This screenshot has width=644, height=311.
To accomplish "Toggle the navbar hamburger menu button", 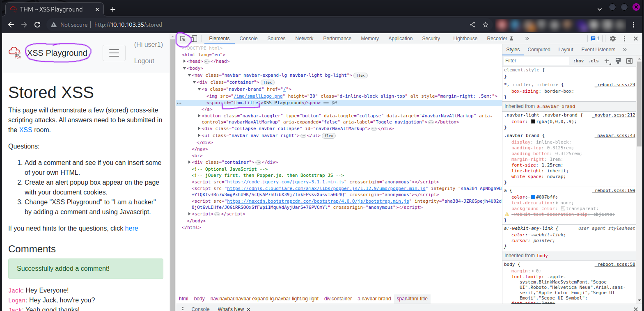I will coord(114,53).
